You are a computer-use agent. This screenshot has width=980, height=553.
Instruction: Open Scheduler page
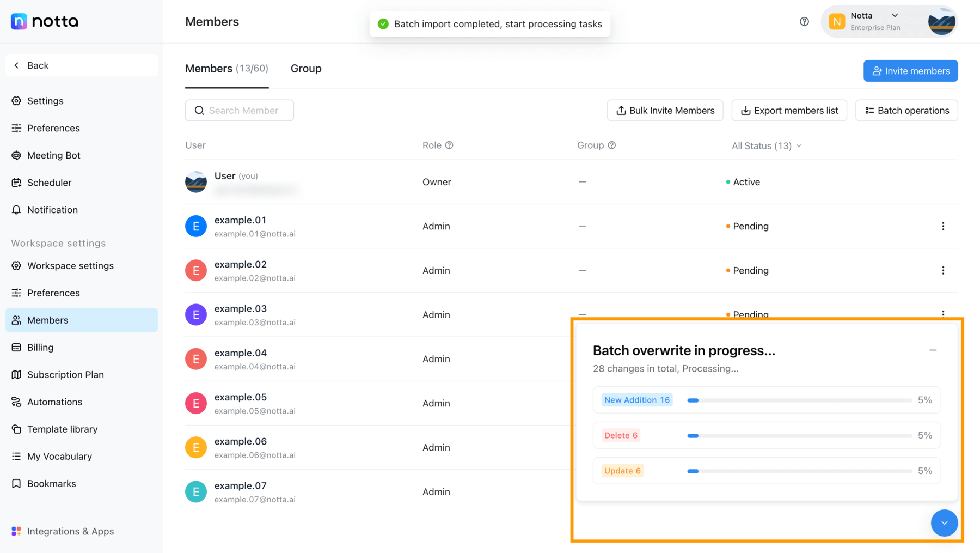(x=82, y=183)
